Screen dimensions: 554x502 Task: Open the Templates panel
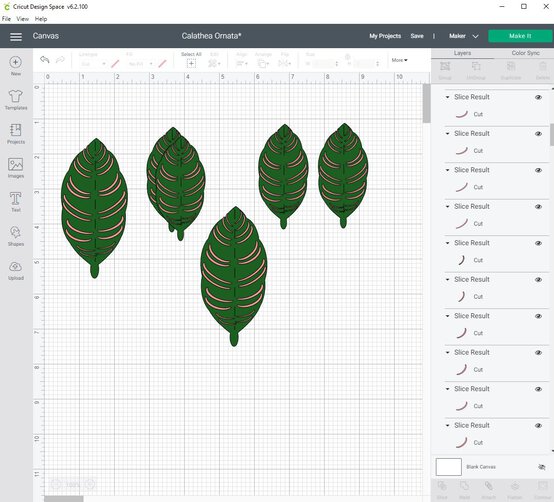(16, 100)
